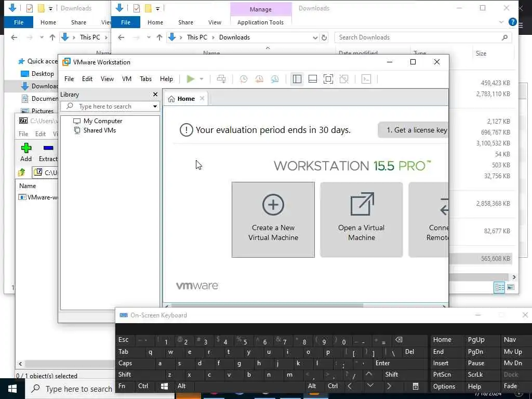This screenshot has height=399, width=532.
Task: Open the Share tab in front Explorer
Action: (185, 22)
